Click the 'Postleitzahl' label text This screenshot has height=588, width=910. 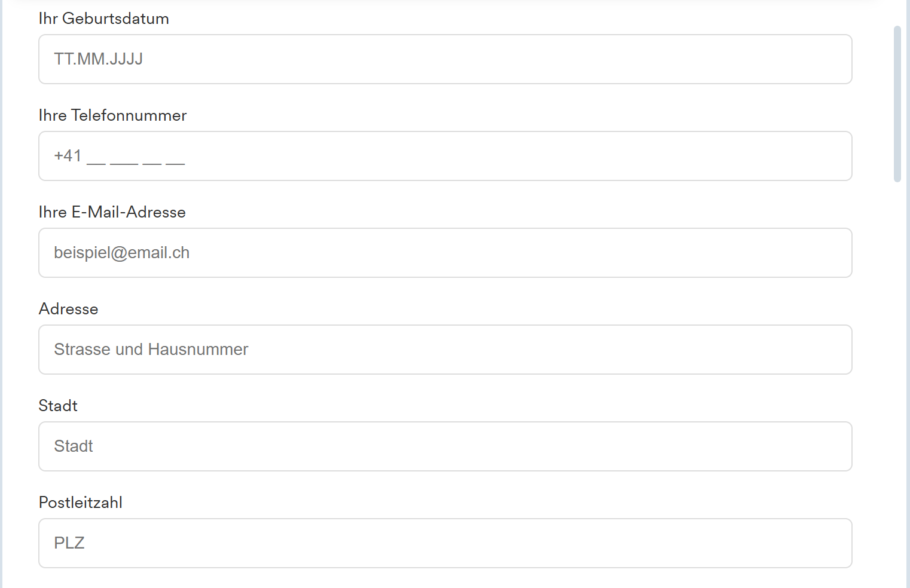(80, 503)
